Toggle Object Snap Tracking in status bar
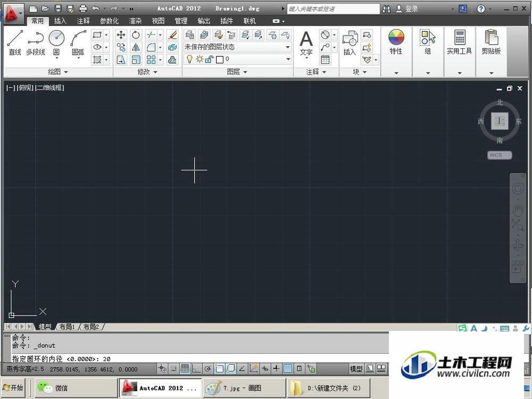Screen dimensions: 532x399 click(x=242, y=369)
